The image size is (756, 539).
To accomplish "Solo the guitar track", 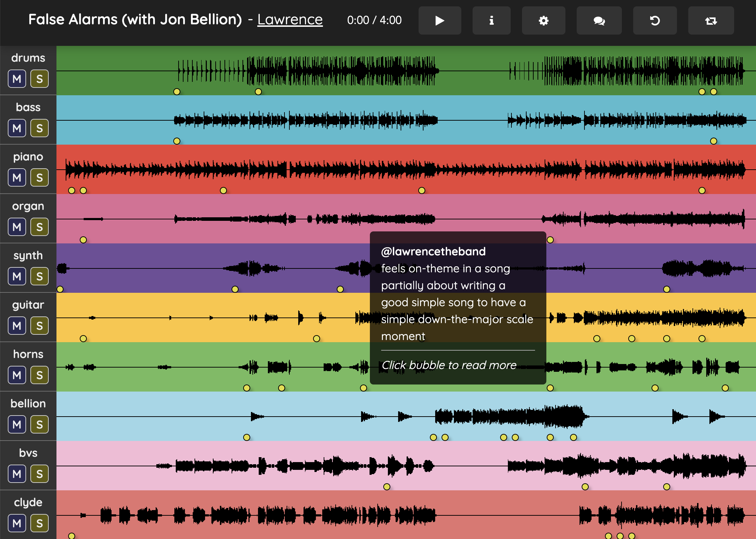I will pyautogui.click(x=40, y=326).
